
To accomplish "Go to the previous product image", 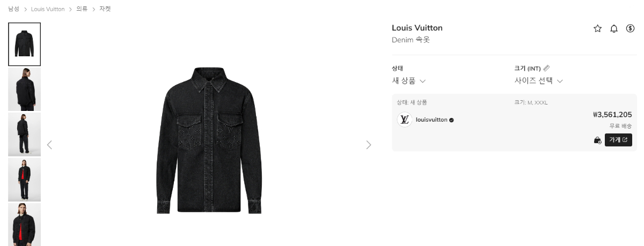I will point(50,145).
